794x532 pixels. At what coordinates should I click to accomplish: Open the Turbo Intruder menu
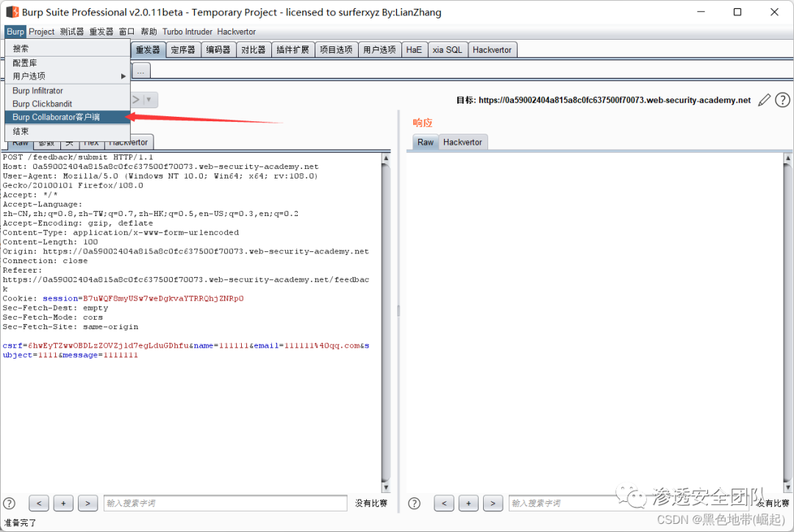[187, 32]
